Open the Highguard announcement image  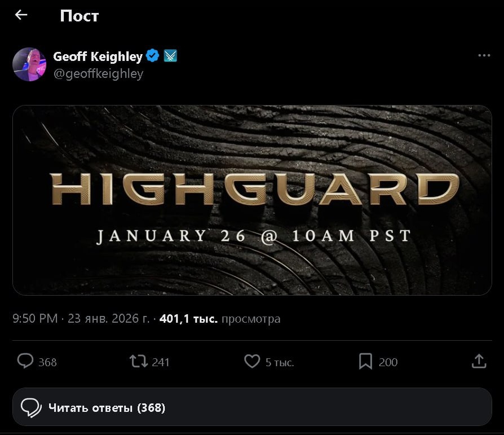pyautogui.click(x=252, y=200)
